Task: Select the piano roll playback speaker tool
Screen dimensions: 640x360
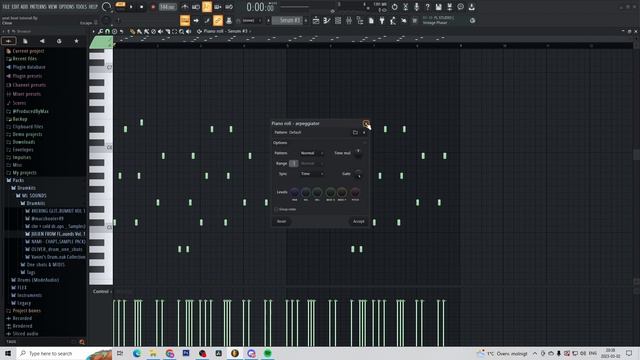Action: pos(189,31)
